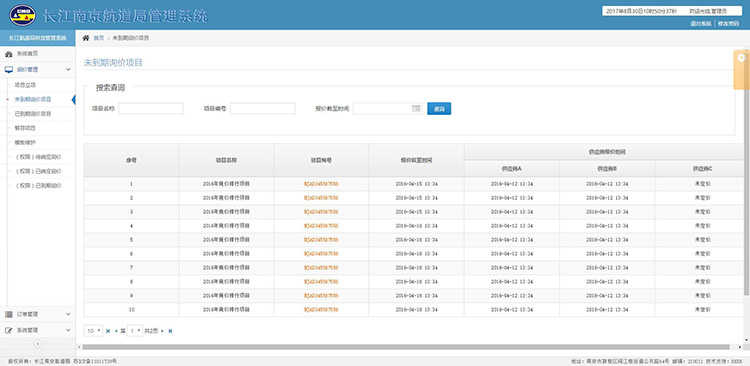Open the page number dropdown showing 1
The height and width of the screenshot is (366, 750).
[x=135, y=331]
